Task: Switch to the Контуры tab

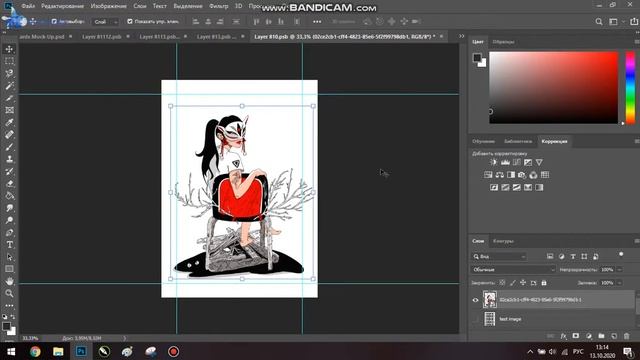Action: tap(503, 241)
